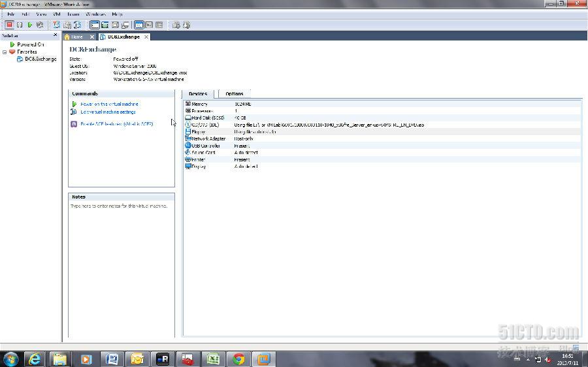Select the Display device row

click(382, 167)
